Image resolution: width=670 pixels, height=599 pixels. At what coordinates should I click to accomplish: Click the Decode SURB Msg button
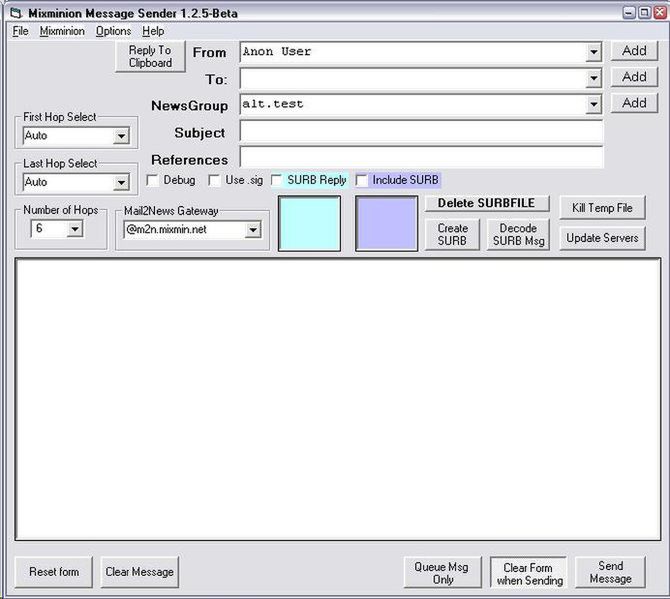[x=518, y=235]
